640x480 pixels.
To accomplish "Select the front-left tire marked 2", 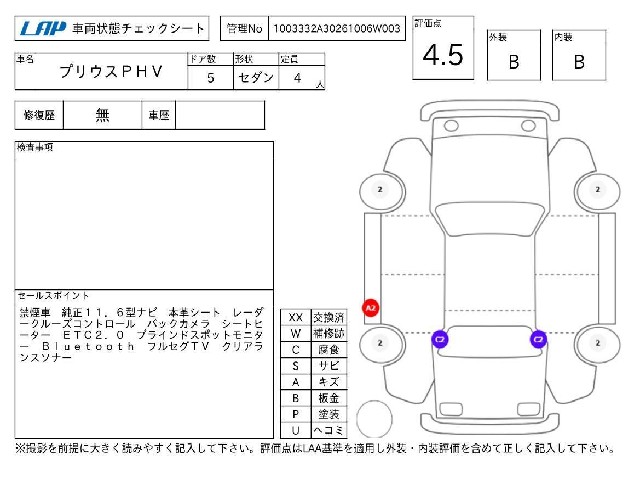I will click(x=382, y=191).
